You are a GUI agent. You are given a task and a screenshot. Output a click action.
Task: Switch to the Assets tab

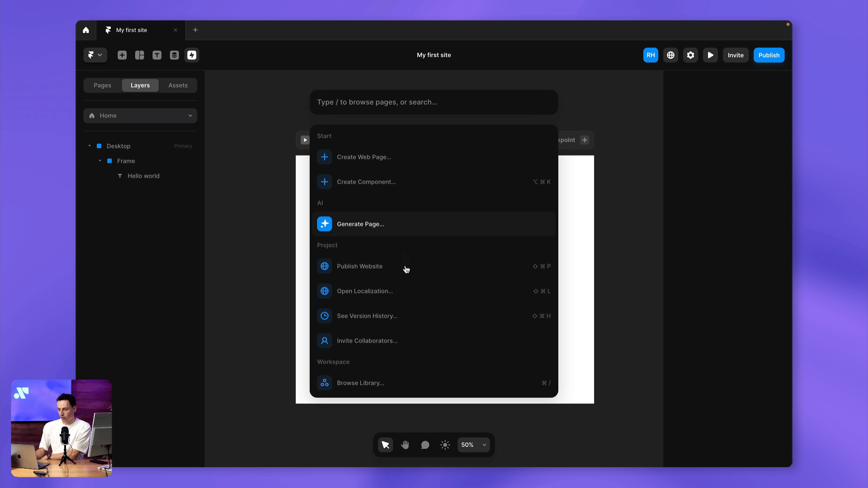pyautogui.click(x=178, y=85)
